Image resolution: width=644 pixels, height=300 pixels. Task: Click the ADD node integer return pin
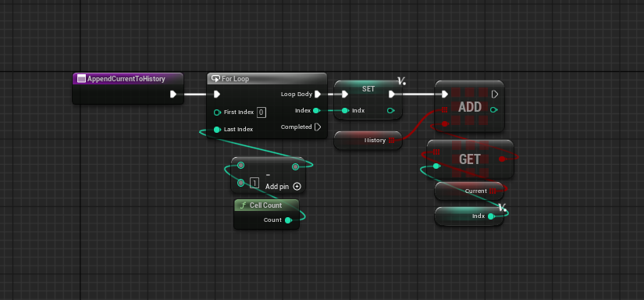[494, 109]
